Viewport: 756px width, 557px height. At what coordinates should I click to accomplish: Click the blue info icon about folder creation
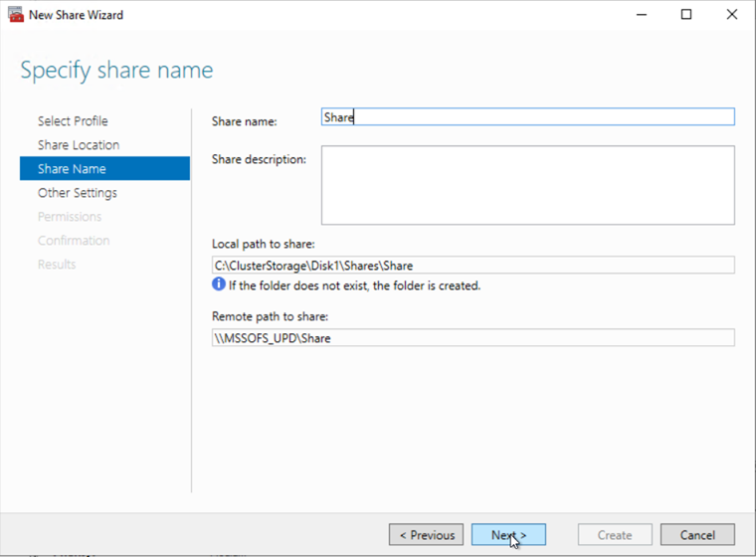click(x=219, y=285)
